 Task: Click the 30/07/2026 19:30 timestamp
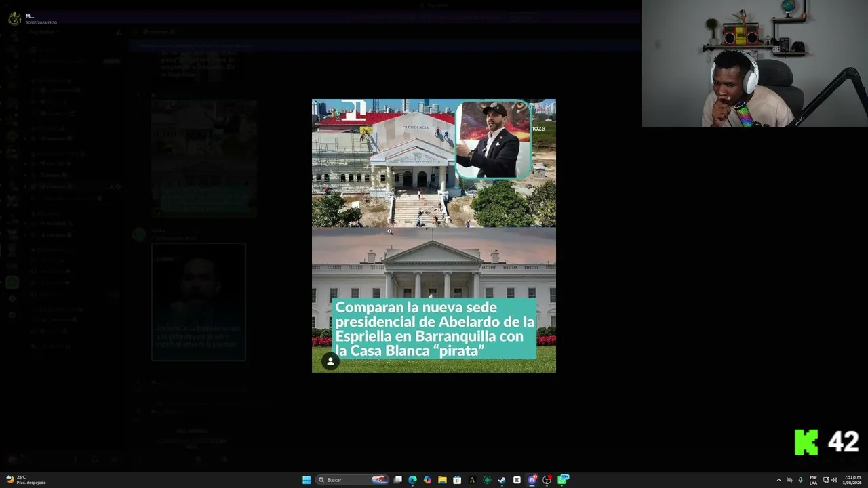(x=41, y=22)
